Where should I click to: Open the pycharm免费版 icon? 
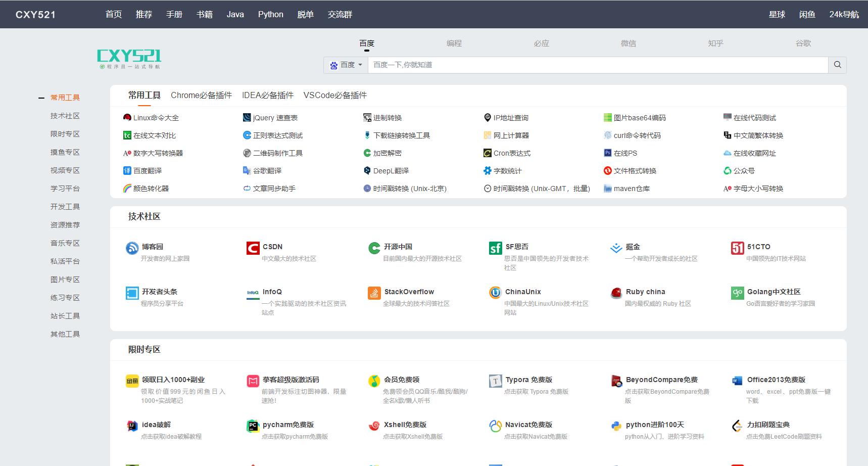tap(253, 426)
